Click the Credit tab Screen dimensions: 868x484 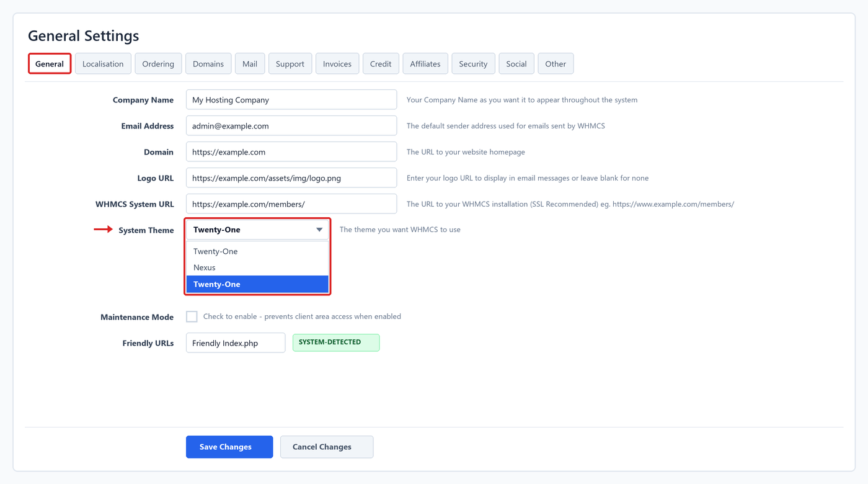pos(381,64)
